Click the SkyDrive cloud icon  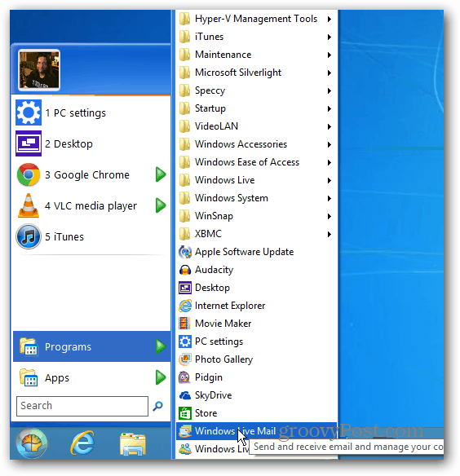click(x=185, y=395)
